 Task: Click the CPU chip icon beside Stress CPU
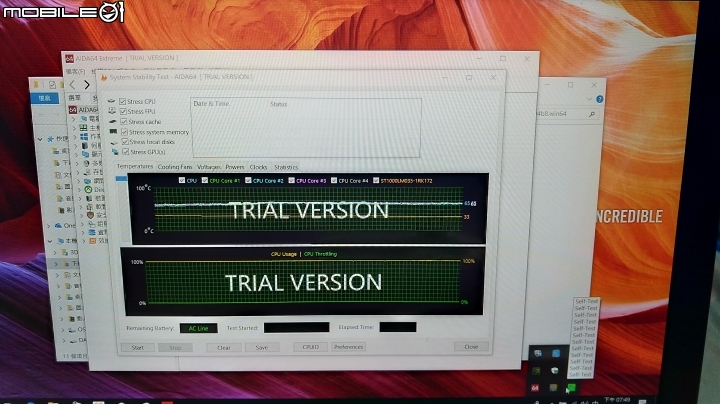click(x=112, y=101)
